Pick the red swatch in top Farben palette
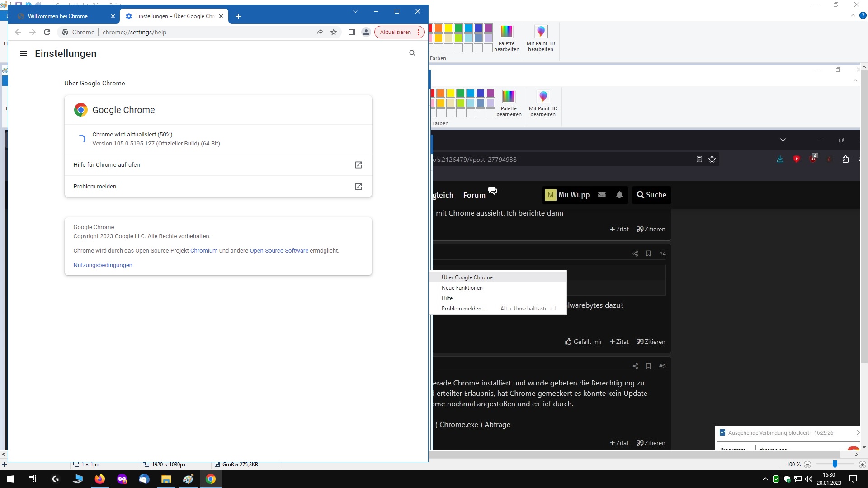Viewport: 868px width, 488px height. [x=430, y=28]
